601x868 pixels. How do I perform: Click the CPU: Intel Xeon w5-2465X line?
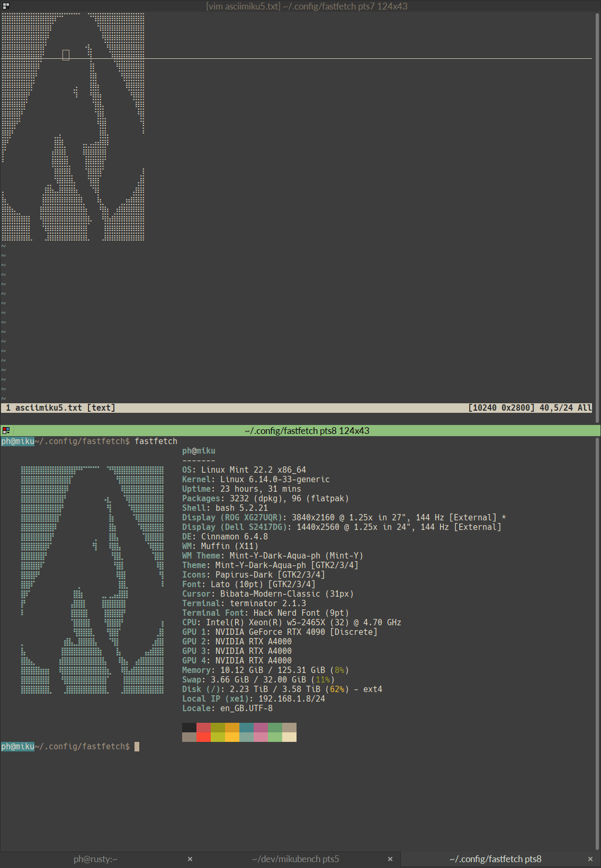click(x=292, y=623)
